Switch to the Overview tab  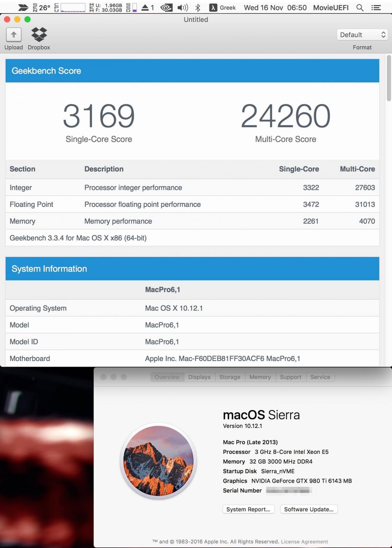[167, 377]
